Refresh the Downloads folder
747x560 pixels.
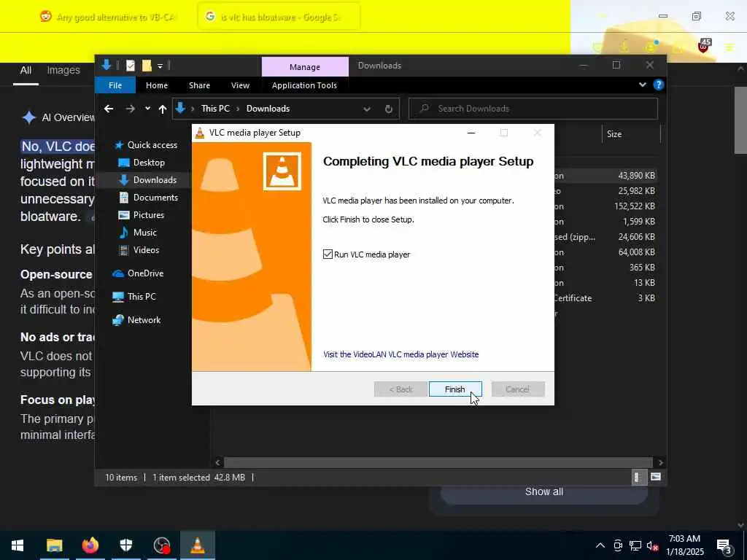point(389,109)
